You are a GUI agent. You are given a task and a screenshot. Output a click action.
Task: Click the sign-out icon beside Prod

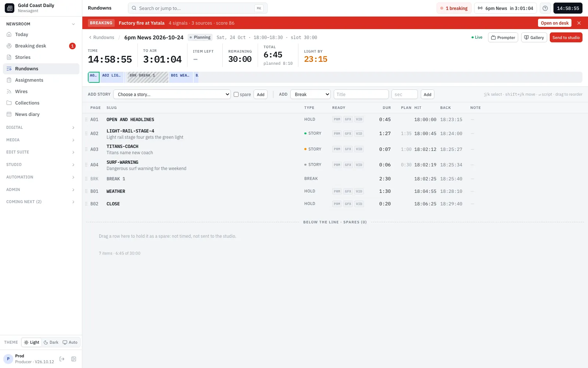[62, 359]
